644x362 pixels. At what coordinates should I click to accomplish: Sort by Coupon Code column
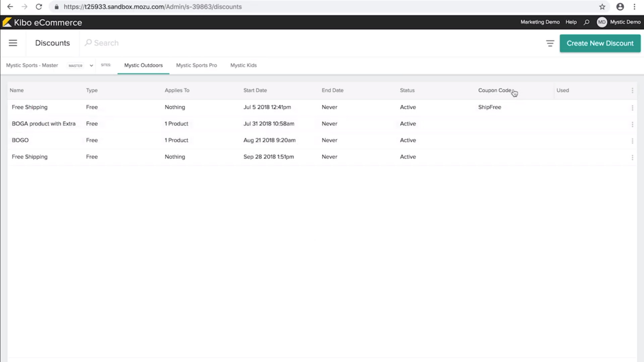point(494,90)
